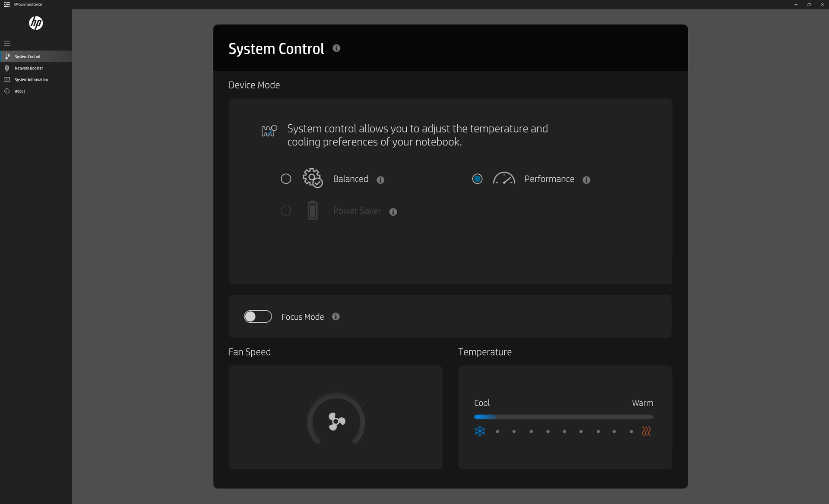Open the About page
The height and width of the screenshot is (504, 829).
pos(36,91)
